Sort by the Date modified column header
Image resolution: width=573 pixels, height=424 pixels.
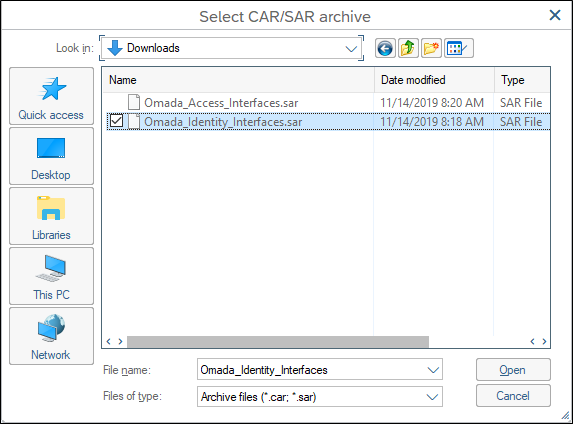[434, 80]
